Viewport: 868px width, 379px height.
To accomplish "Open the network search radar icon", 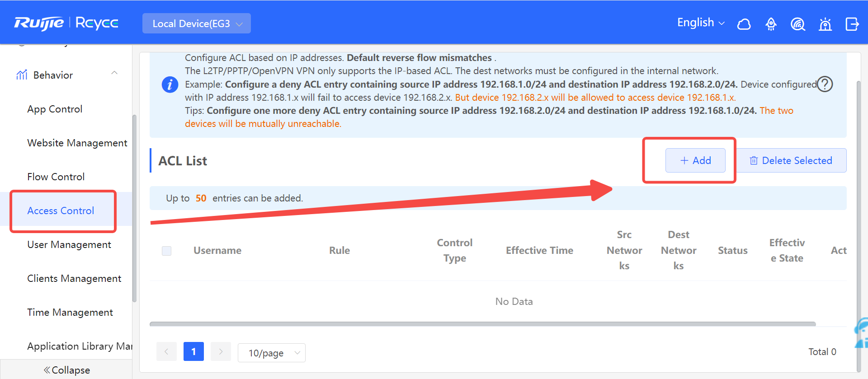I will tap(798, 24).
